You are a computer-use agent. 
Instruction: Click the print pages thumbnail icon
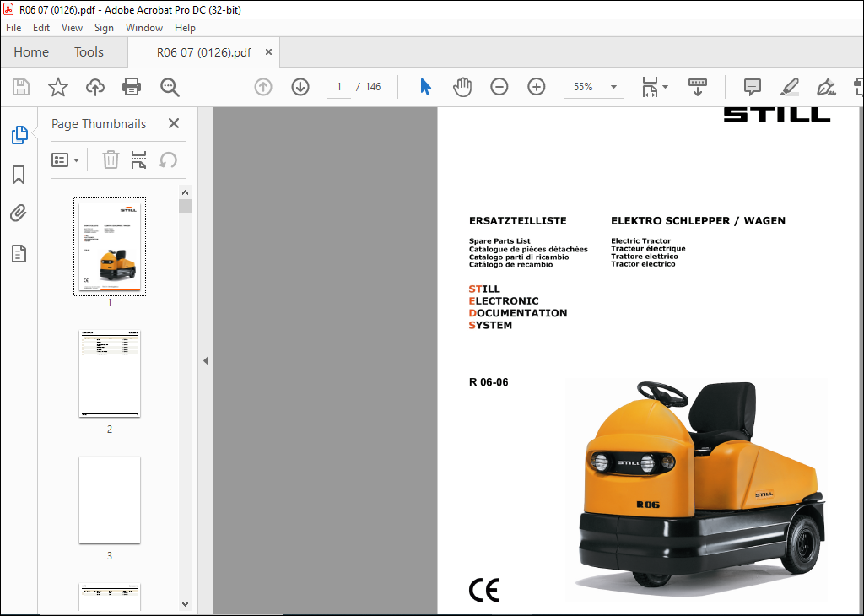click(139, 160)
